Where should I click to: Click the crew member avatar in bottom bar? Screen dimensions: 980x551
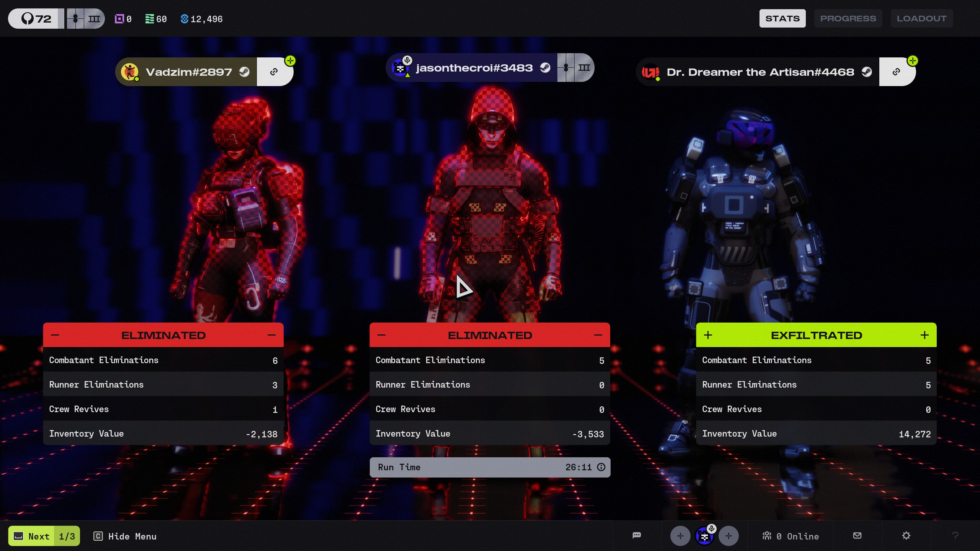[x=704, y=536]
